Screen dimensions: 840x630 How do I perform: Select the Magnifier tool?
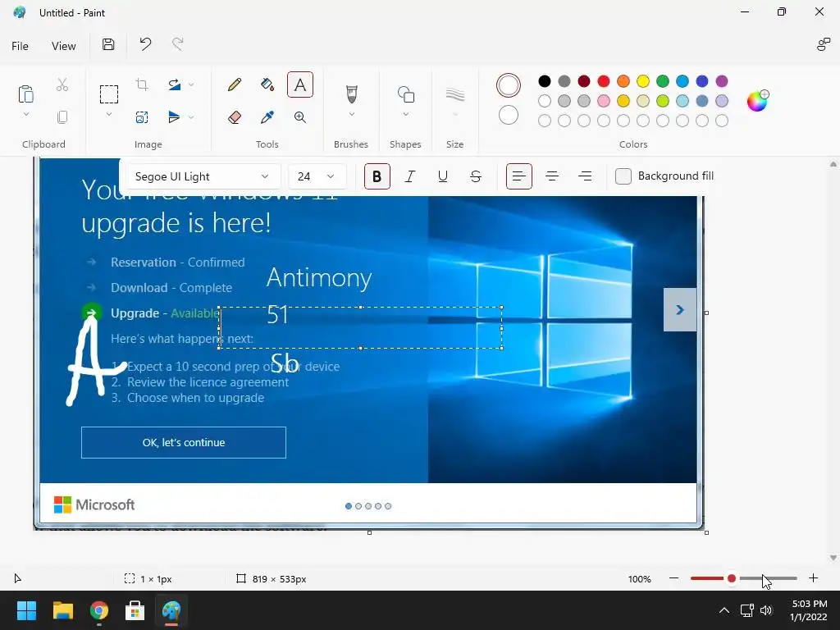pyautogui.click(x=300, y=117)
